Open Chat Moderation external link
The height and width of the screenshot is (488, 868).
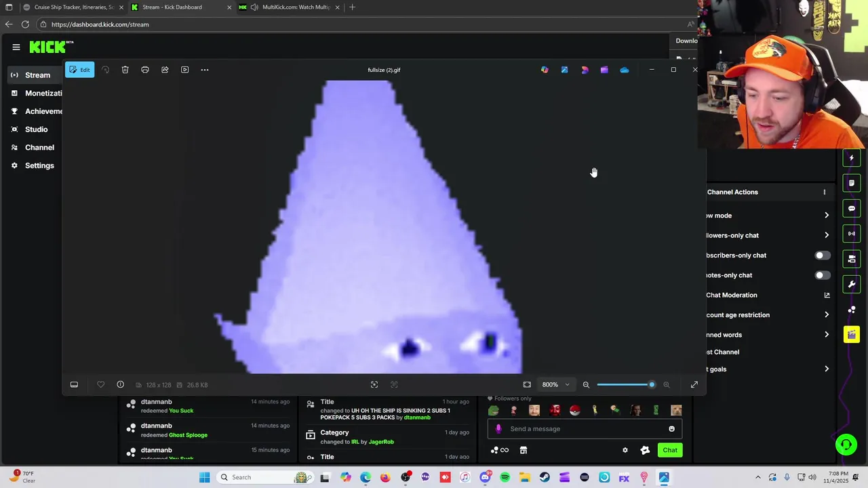pos(827,296)
